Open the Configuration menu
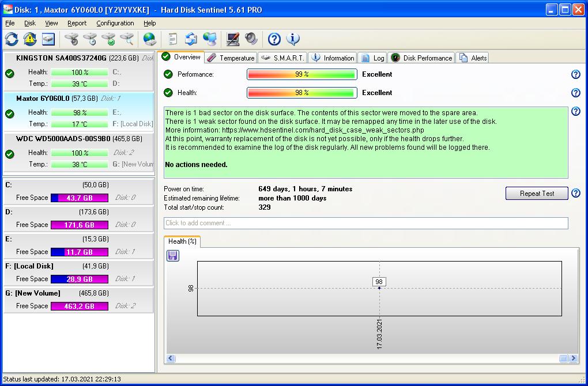Viewport: 588px width, 386px height. (x=115, y=23)
